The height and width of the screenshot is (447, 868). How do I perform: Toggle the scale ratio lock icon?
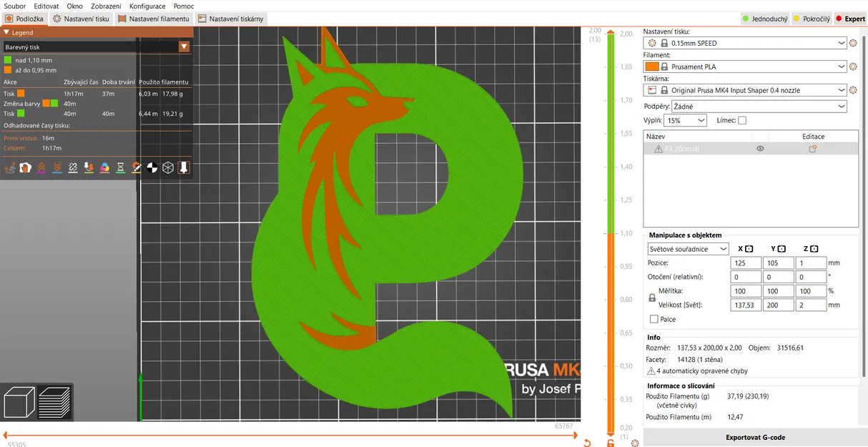(651, 298)
